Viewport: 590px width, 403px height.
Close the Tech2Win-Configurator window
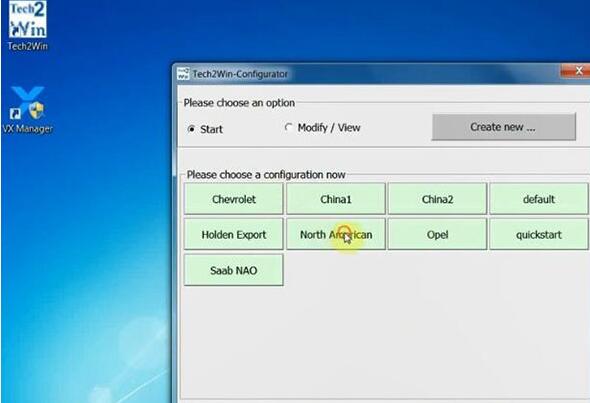click(x=576, y=71)
